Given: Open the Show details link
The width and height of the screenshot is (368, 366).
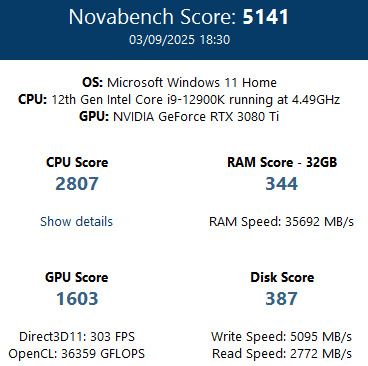Looking at the screenshot, I should [x=76, y=222].
